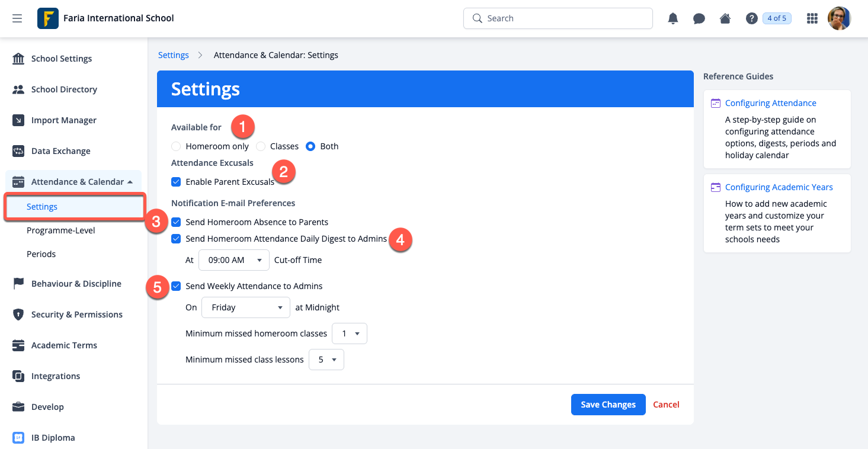Open the messages chat bubble icon

click(699, 18)
